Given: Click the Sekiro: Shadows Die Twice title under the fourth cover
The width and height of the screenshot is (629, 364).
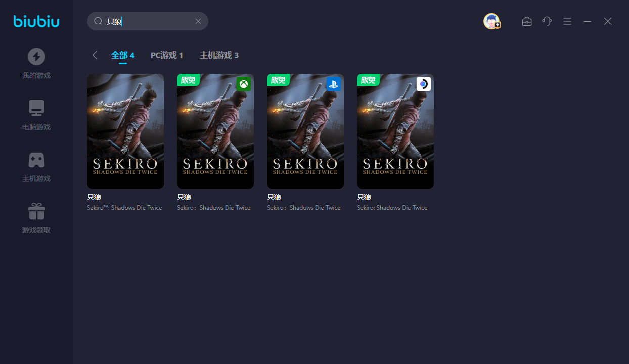Looking at the screenshot, I should (392, 208).
